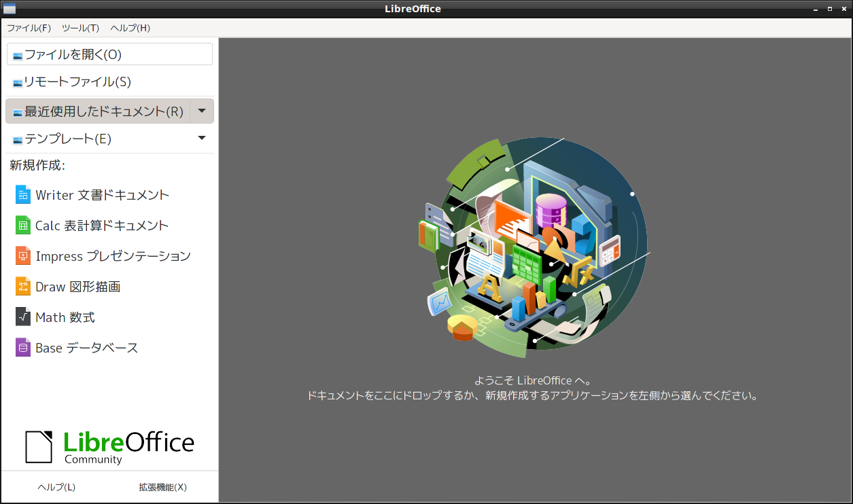Create a Calc 表計算ドキュメント

pyautogui.click(x=109, y=226)
